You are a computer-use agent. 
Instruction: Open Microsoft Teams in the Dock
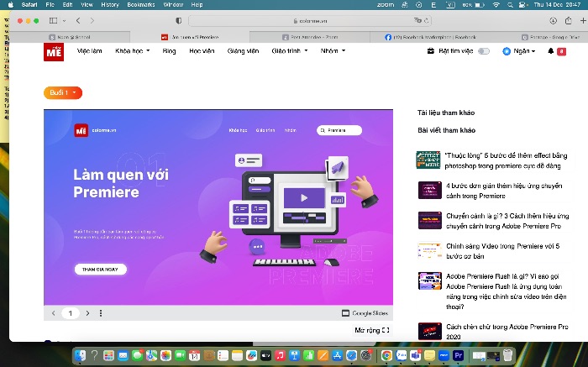(x=415, y=354)
